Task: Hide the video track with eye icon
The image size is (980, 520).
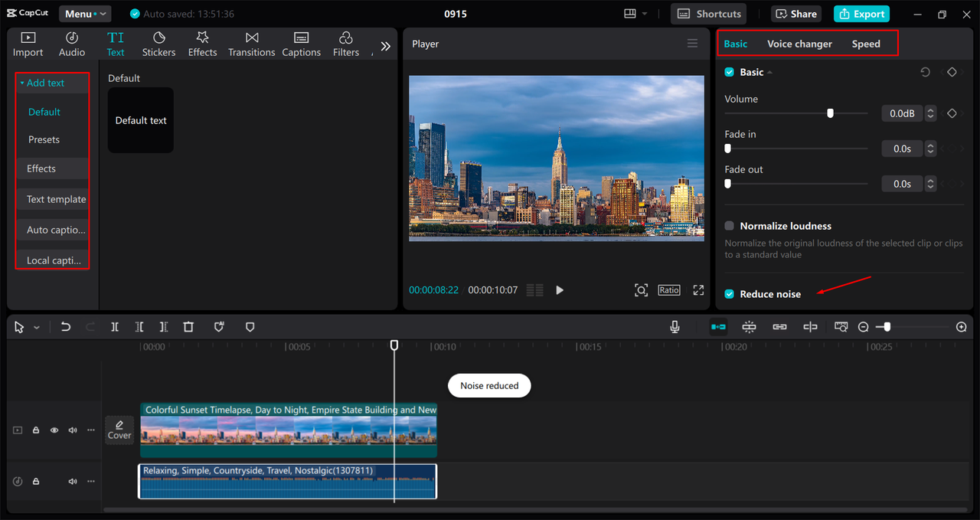Action: point(54,430)
